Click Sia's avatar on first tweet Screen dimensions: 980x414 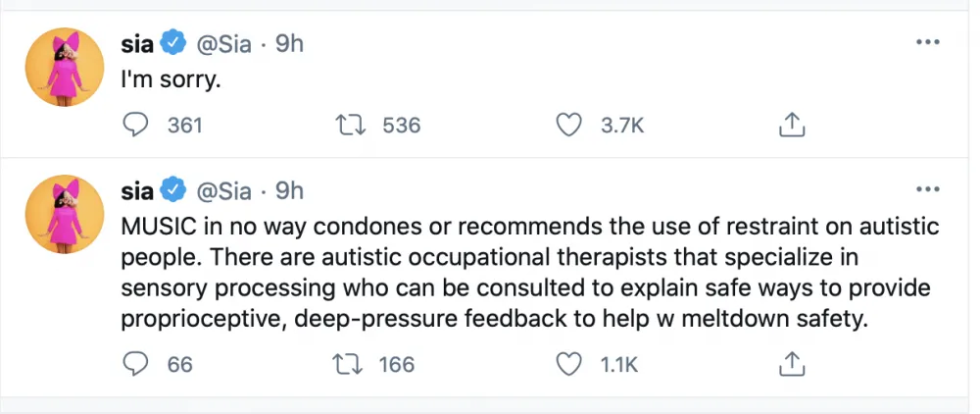point(65,67)
